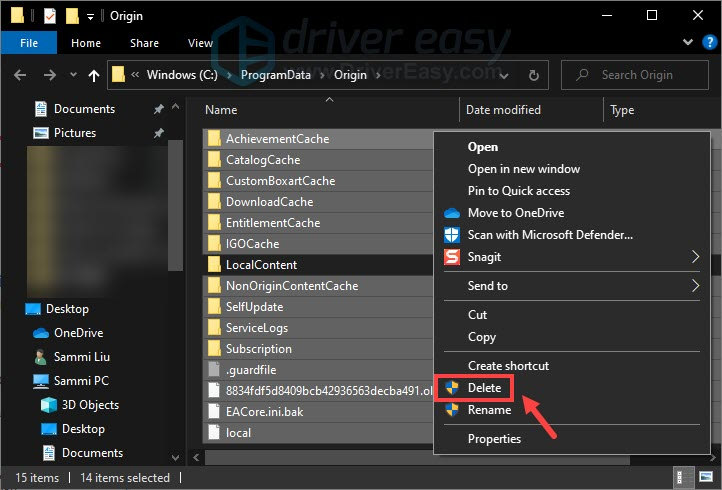Choose Scan with Microsoft Defender
Image resolution: width=722 pixels, height=490 pixels.
[x=571, y=235]
